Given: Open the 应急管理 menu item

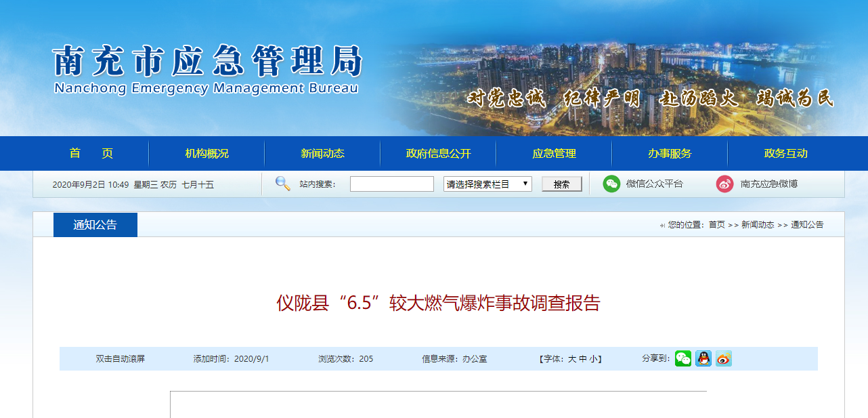Looking at the screenshot, I should point(554,153).
